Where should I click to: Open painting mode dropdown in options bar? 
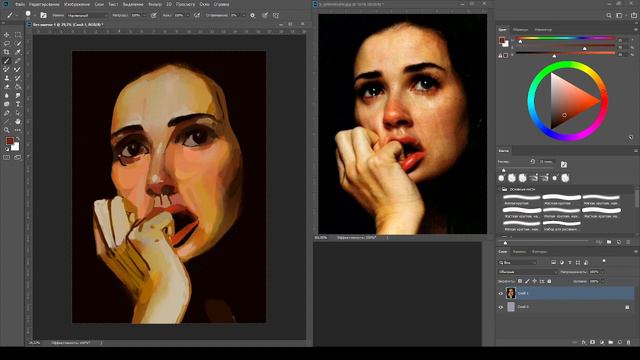87,15
